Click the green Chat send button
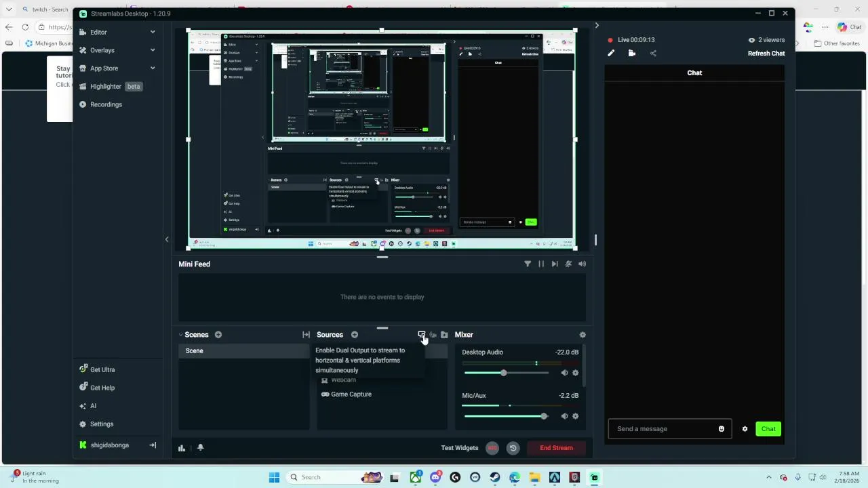 (x=768, y=429)
